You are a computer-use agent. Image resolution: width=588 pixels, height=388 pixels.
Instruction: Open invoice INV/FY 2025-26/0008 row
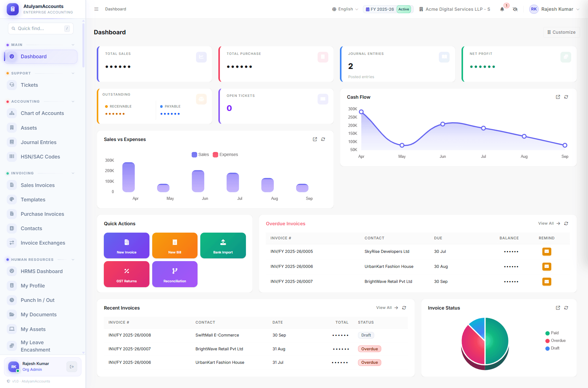point(256,335)
